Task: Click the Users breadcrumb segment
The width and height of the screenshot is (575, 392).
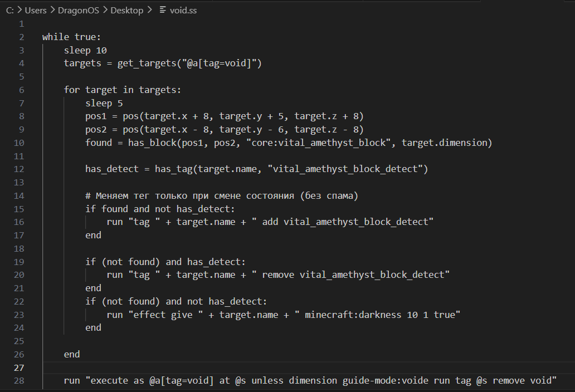Action: (x=36, y=10)
